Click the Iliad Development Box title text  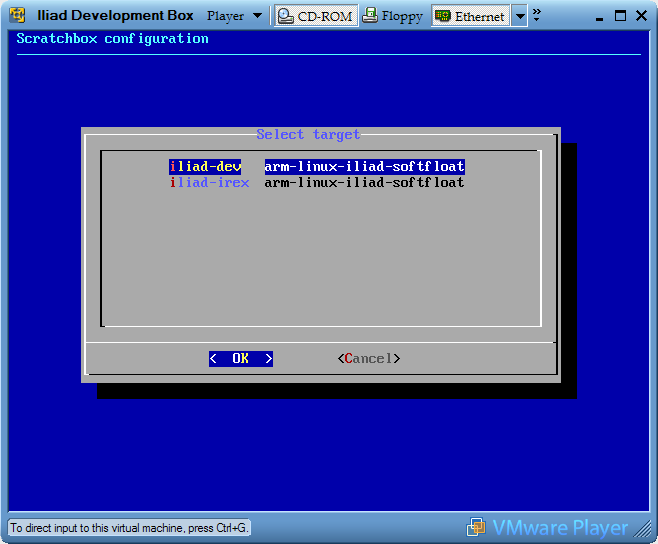tap(115, 16)
